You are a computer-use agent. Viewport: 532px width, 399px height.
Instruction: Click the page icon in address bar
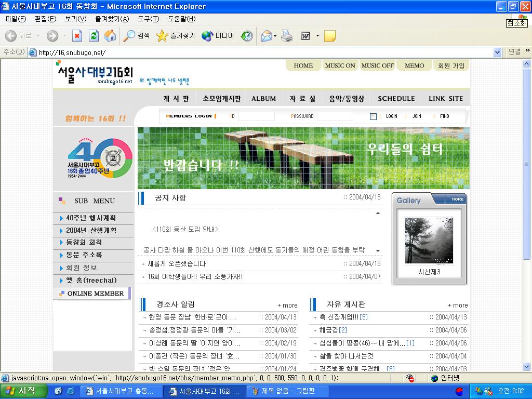pos(33,52)
